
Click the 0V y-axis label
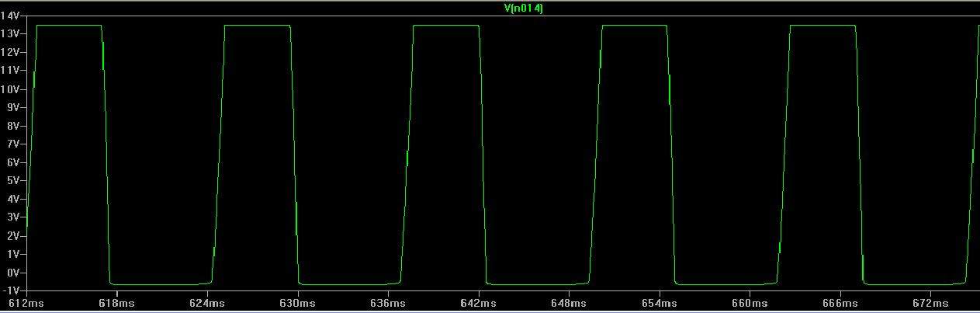click(12, 273)
